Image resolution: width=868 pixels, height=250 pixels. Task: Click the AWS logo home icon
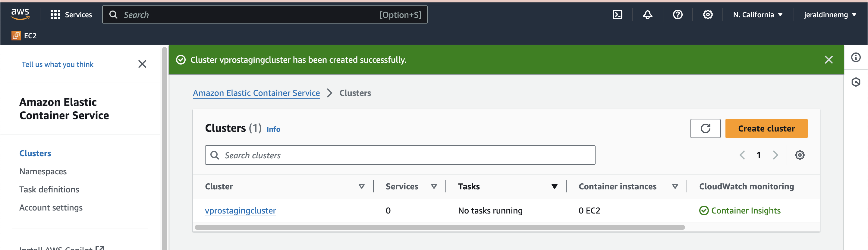(x=20, y=14)
